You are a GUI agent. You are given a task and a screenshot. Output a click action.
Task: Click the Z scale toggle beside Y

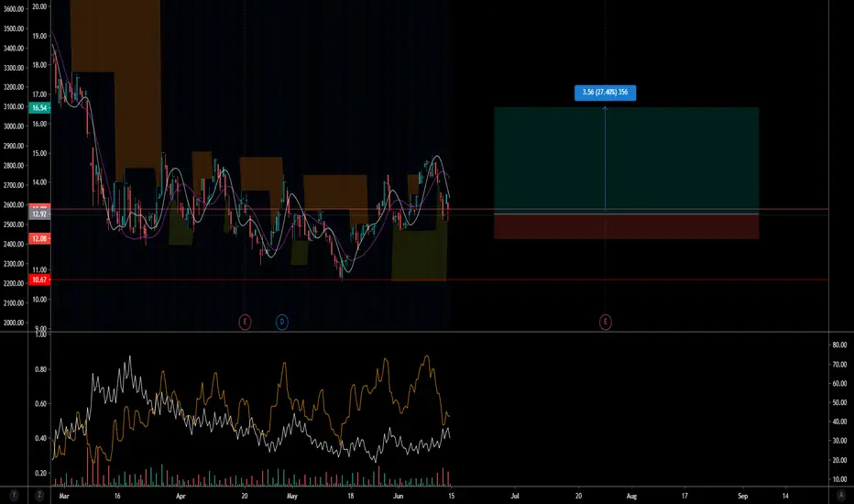click(x=39, y=495)
